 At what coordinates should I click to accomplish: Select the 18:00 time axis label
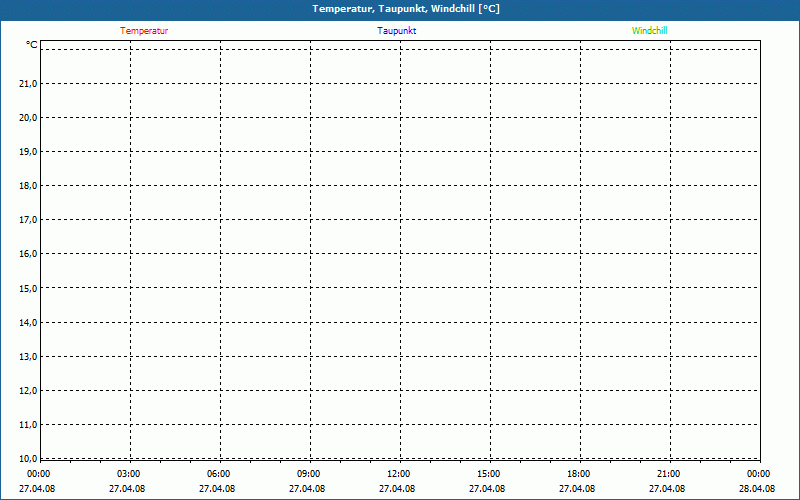coord(579,474)
